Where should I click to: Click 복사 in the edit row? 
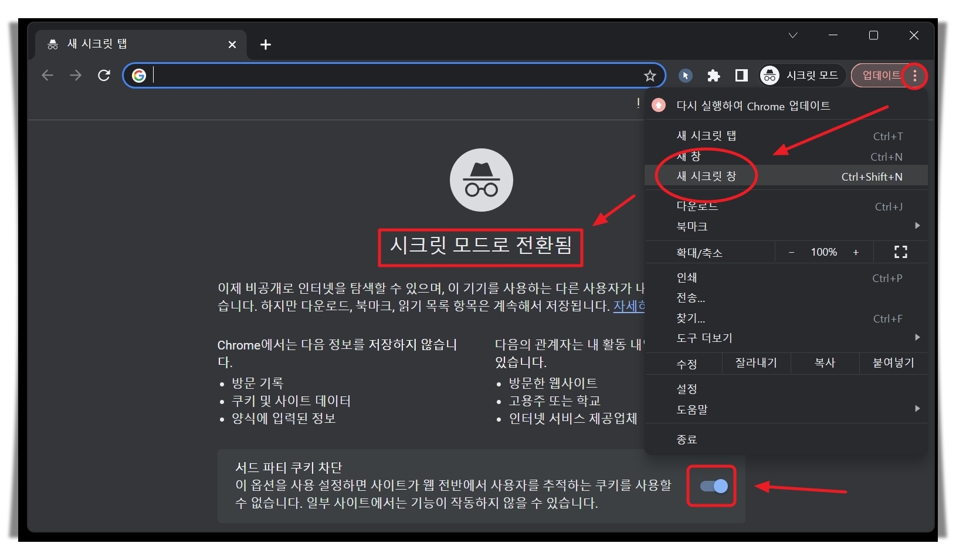825,363
